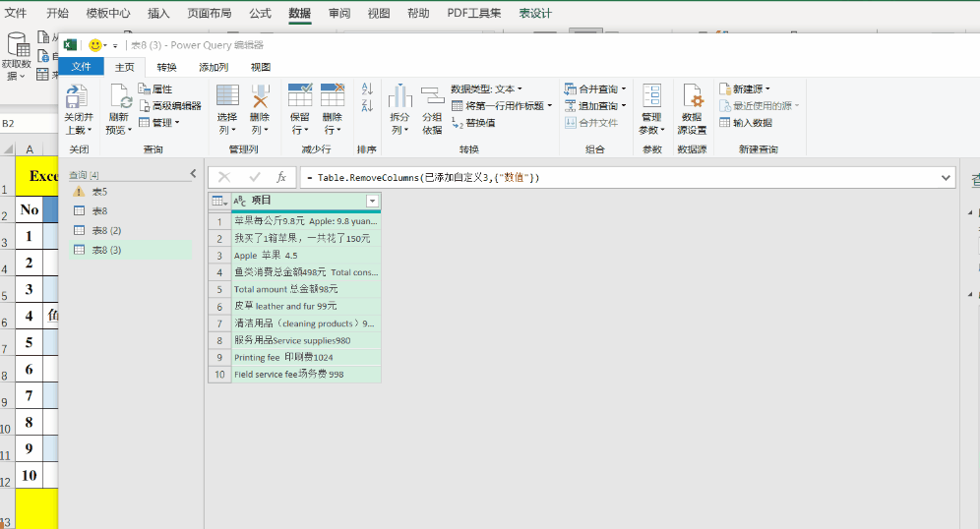The height and width of the screenshot is (529, 980).
Task: Select row number 2 in the data grid
Action: tap(219, 238)
